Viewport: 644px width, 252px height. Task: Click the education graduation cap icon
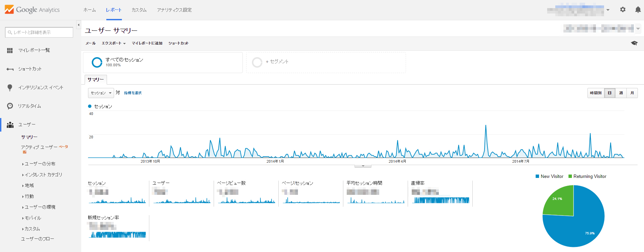[x=634, y=43]
